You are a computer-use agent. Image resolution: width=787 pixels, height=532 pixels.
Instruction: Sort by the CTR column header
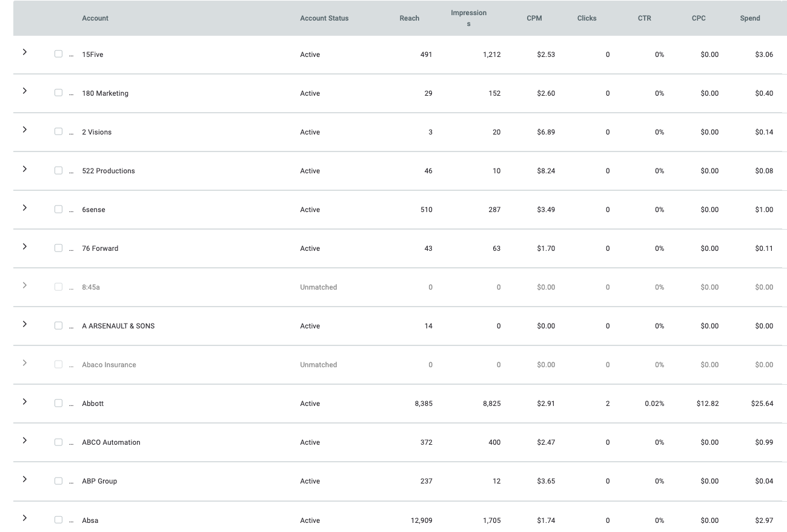[x=645, y=18]
